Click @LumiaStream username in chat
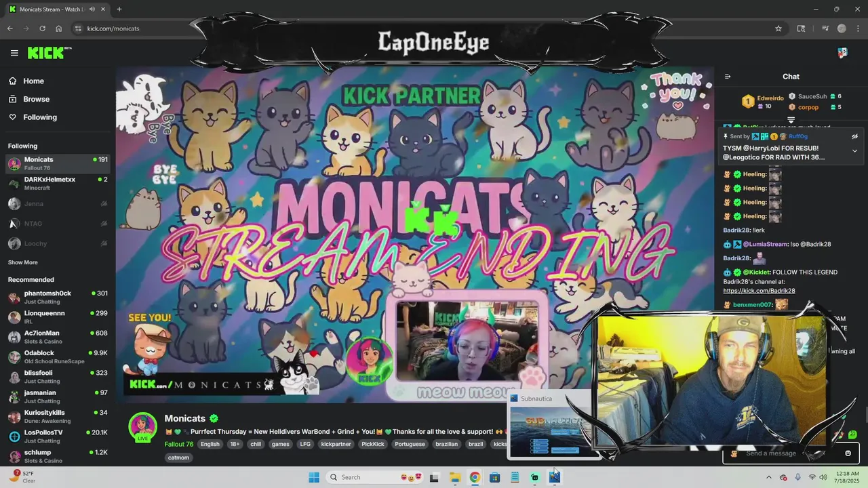868x488 pixels. coord(766,244)
